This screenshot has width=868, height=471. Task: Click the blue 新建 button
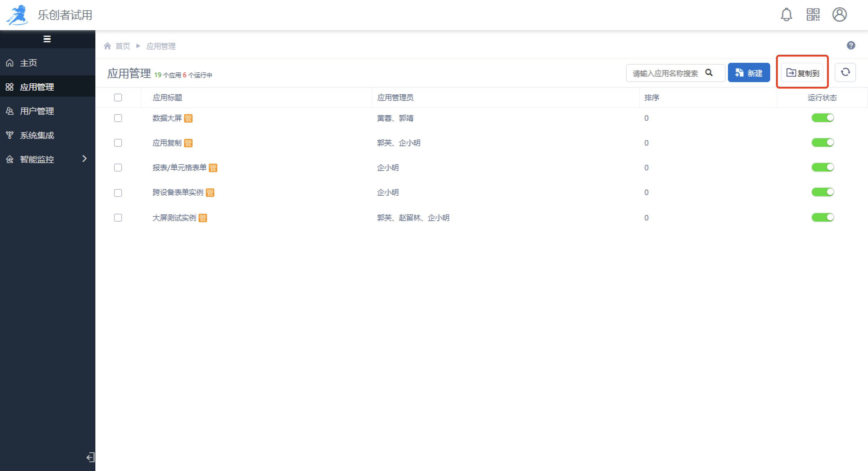click(x=749, y=73)
